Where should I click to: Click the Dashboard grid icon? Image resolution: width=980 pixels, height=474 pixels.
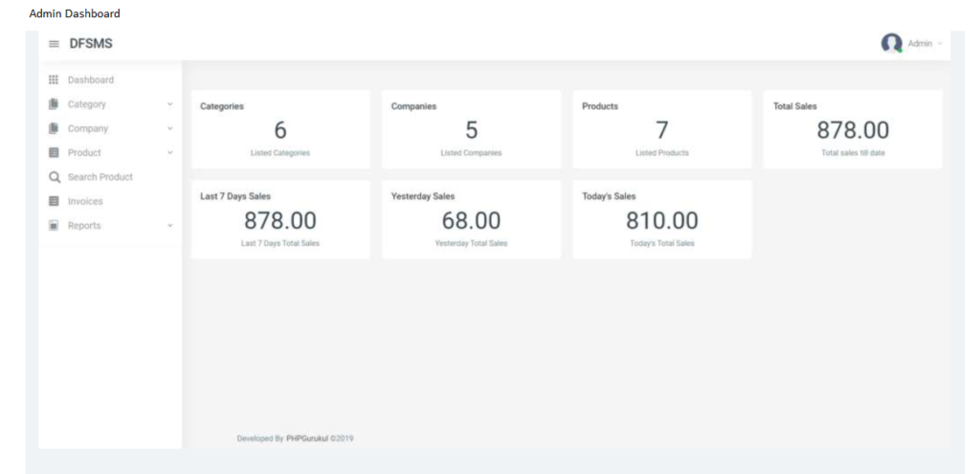pos(54,80)
